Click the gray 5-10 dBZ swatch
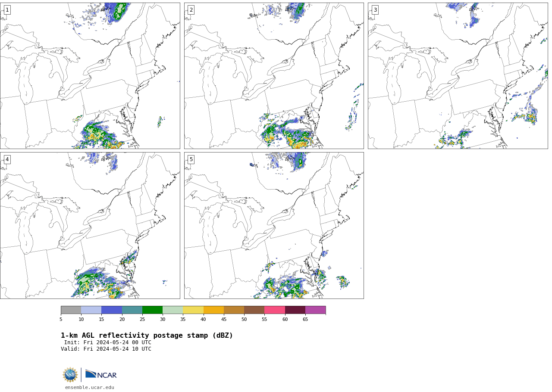The image size is (552, 392). click(x=71, y=310)
